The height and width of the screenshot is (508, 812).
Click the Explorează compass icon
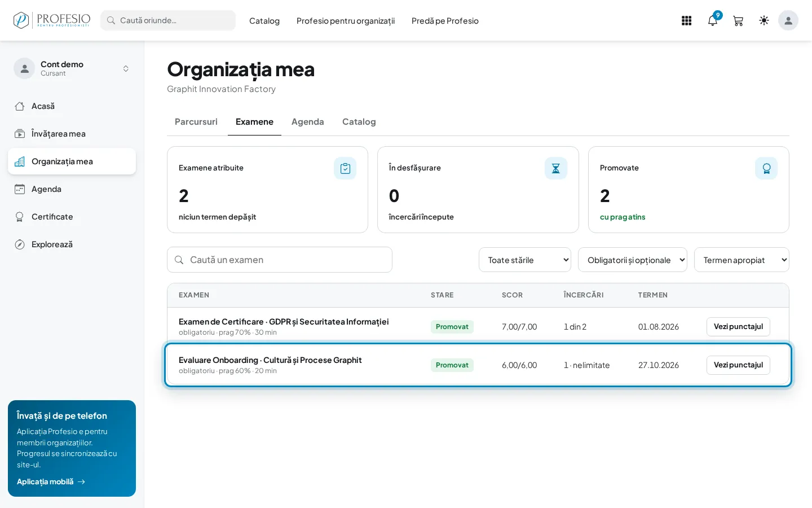point(20,244)
